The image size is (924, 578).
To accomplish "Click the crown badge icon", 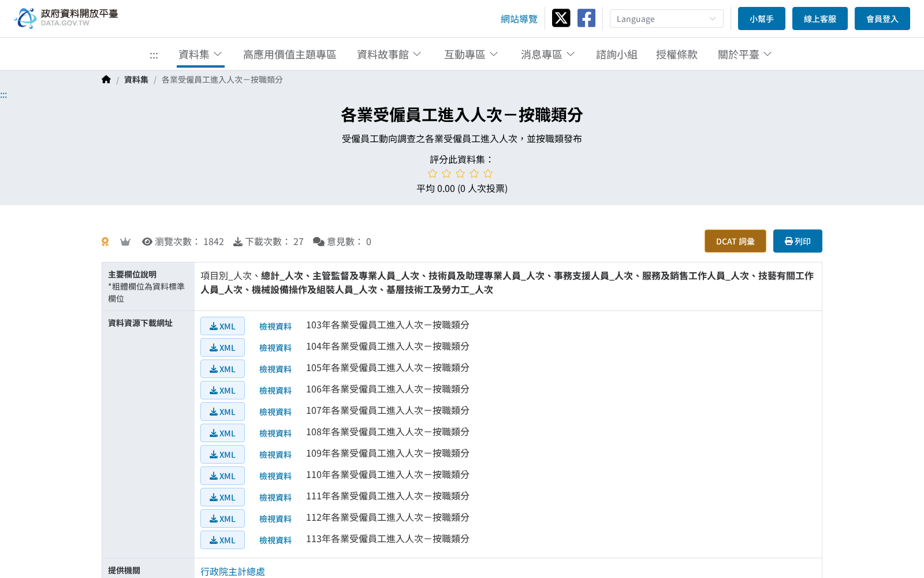I will point(125,242).
